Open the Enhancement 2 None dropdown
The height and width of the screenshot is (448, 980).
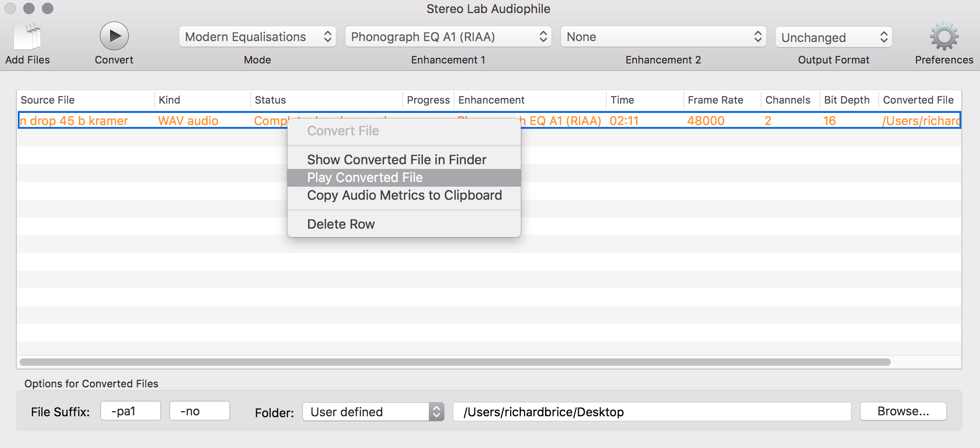point(663,37)
